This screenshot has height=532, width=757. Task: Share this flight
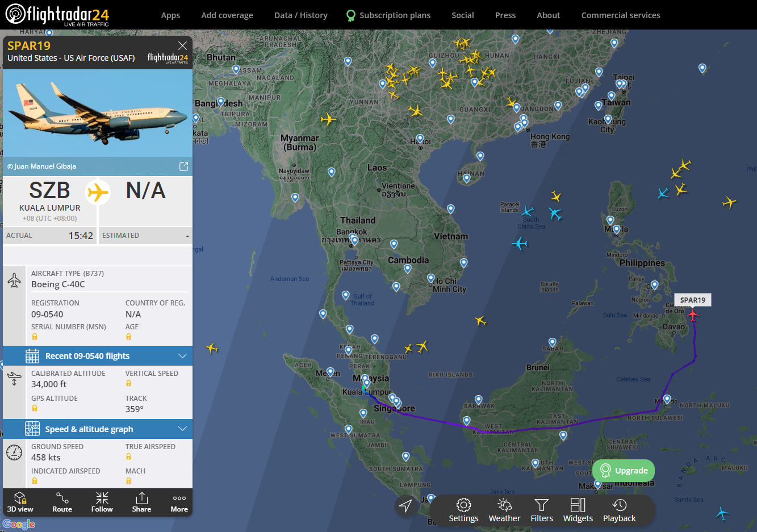(141, 502)
